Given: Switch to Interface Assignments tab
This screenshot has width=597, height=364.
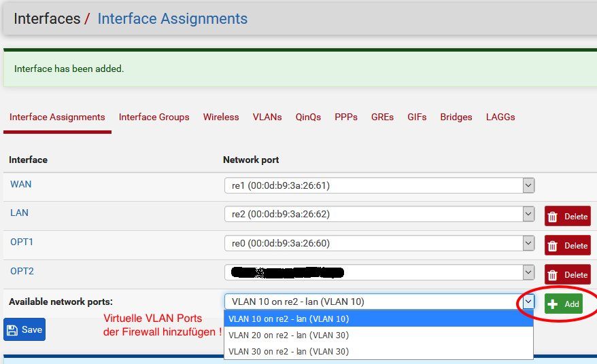Looking at the screenshot, I should (57, 117).
